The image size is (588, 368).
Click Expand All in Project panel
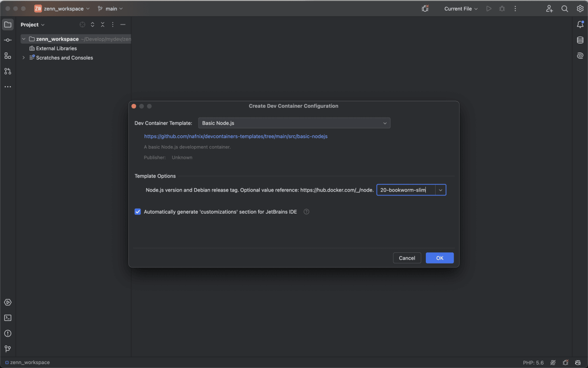93,25
